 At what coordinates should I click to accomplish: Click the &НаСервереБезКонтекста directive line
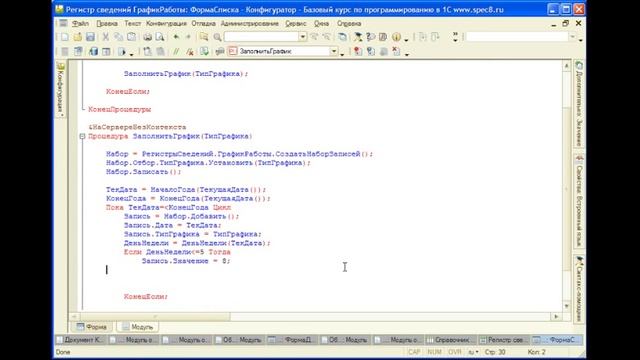coord(138,127)
